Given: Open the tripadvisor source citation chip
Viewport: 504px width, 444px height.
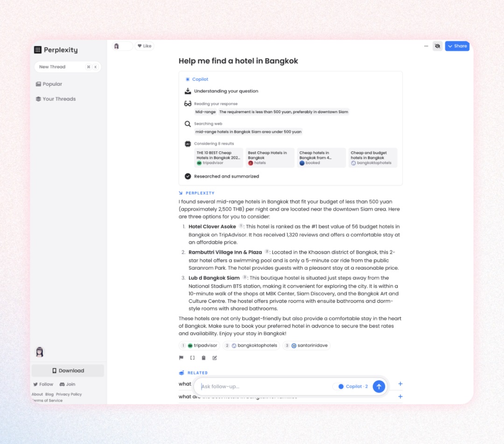Looking at the screenshot, I should pos(200,345).
